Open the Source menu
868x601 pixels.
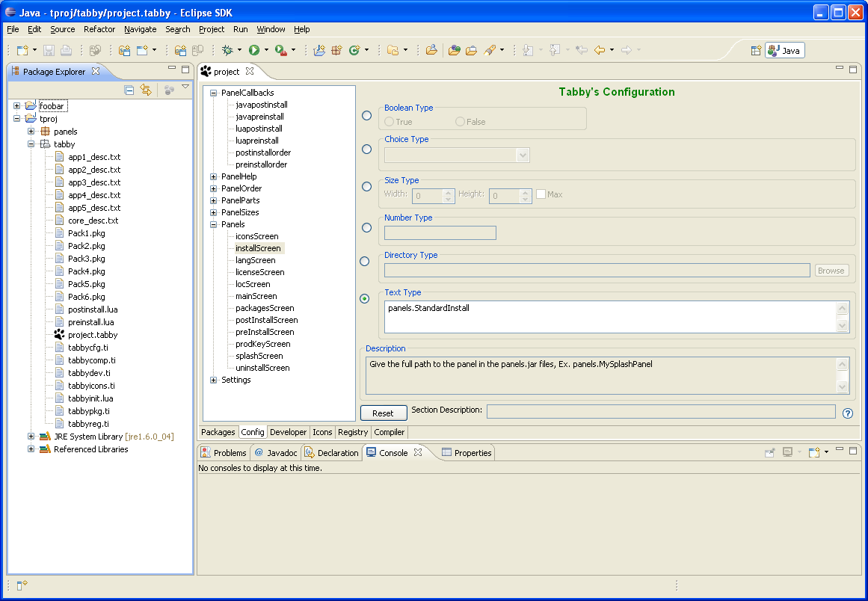pyautogui.click(x=63, y=29)
